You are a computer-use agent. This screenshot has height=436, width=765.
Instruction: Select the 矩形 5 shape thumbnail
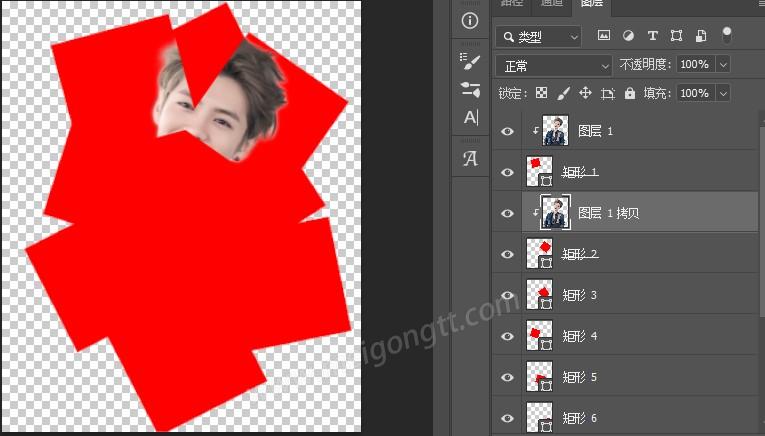[x=540, y=376]
